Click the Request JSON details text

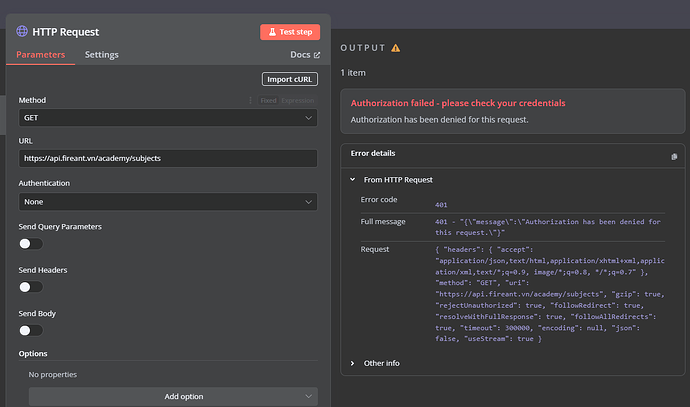pyautogui.click(x=550, y=294)
